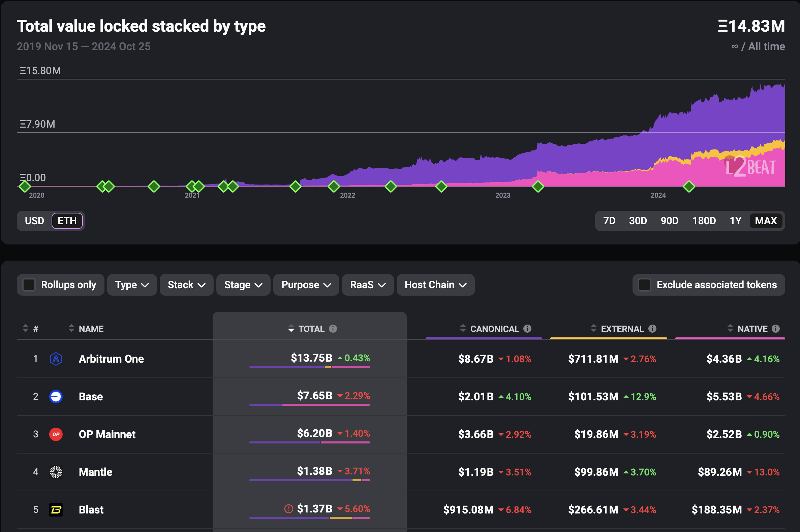Sort by the # column arrows
This screenshot has width=800, height=532.
tap(26, 328)
